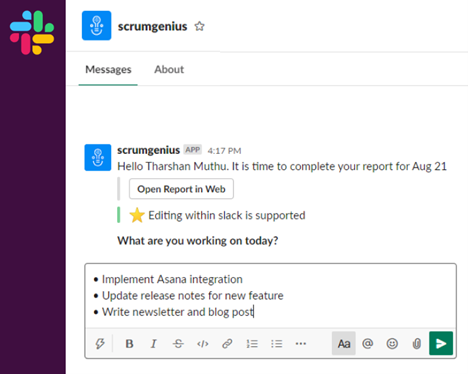Toggle bold formatting in composer
This screenshot has width=468, height=374.
coord(129,344)
